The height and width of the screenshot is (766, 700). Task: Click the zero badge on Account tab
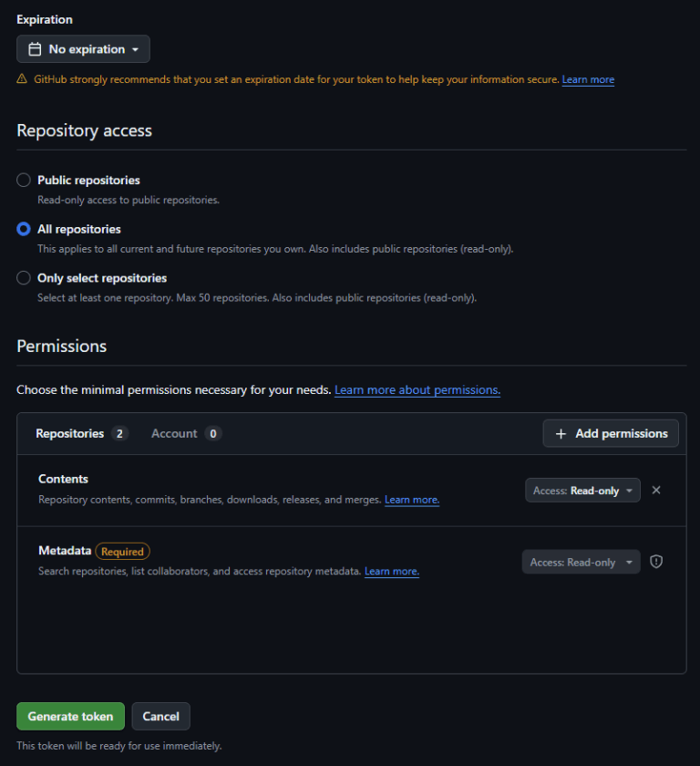click(x=212, y=433)
